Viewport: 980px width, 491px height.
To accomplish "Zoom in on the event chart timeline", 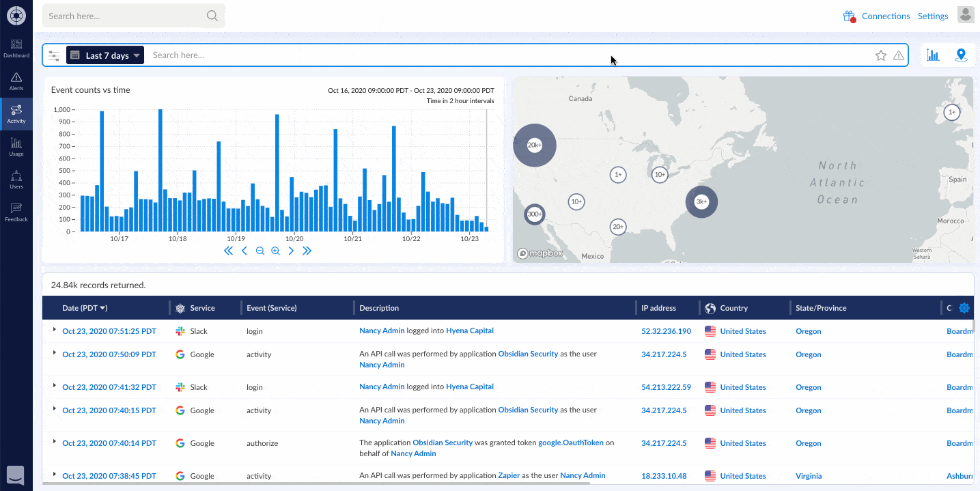I will pos(275,251).
